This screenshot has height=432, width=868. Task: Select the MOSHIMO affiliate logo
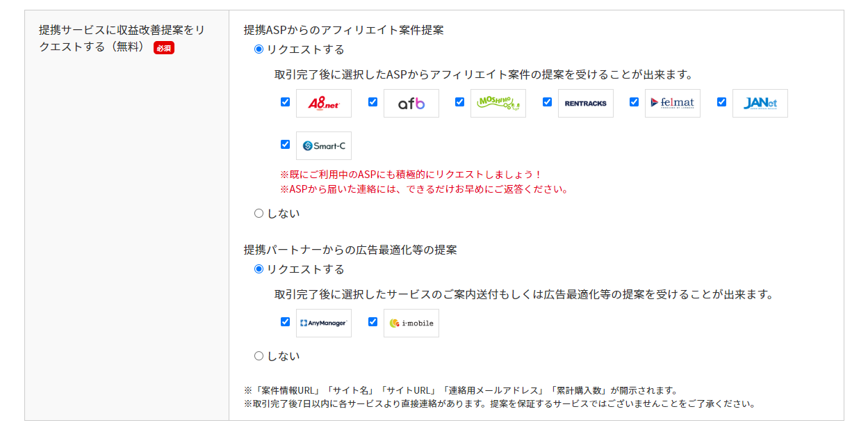498,102
